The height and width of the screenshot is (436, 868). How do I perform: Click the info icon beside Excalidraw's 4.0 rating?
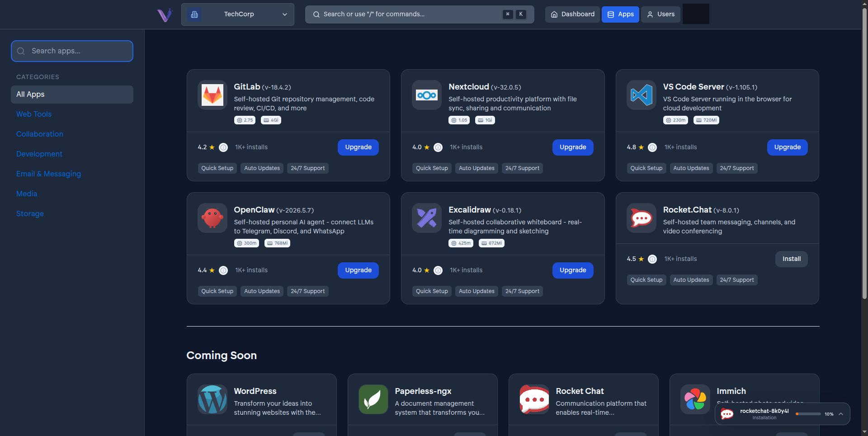click(x=438, y=270)
